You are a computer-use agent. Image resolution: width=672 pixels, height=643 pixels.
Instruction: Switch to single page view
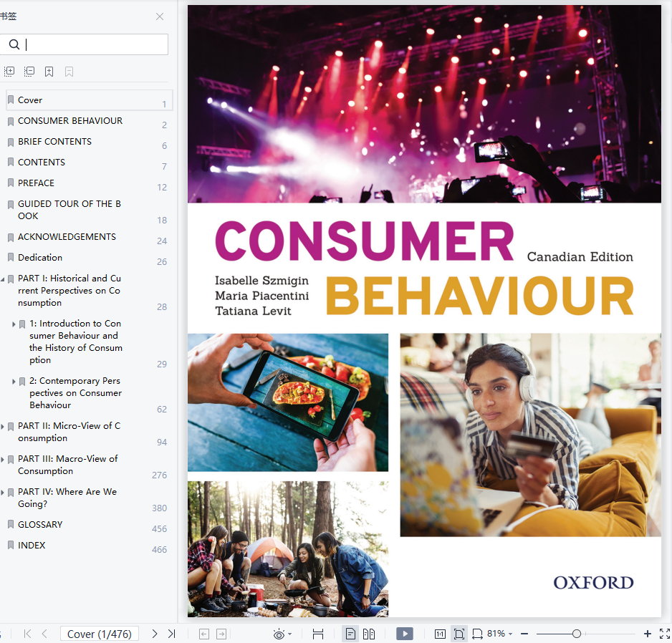350,634
